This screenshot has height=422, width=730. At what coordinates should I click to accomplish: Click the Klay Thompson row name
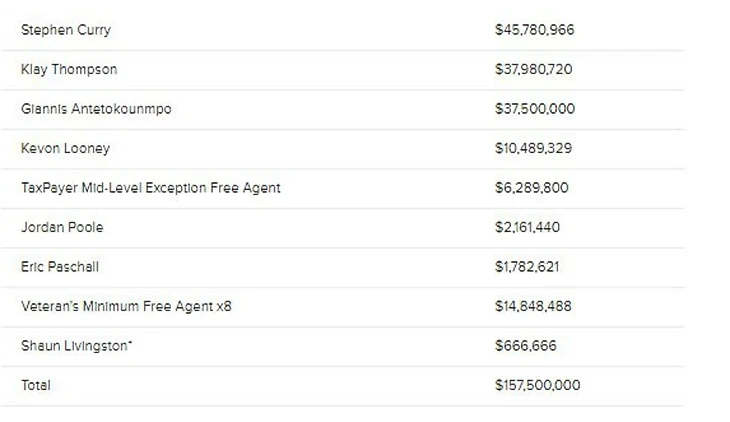[69, 69]
